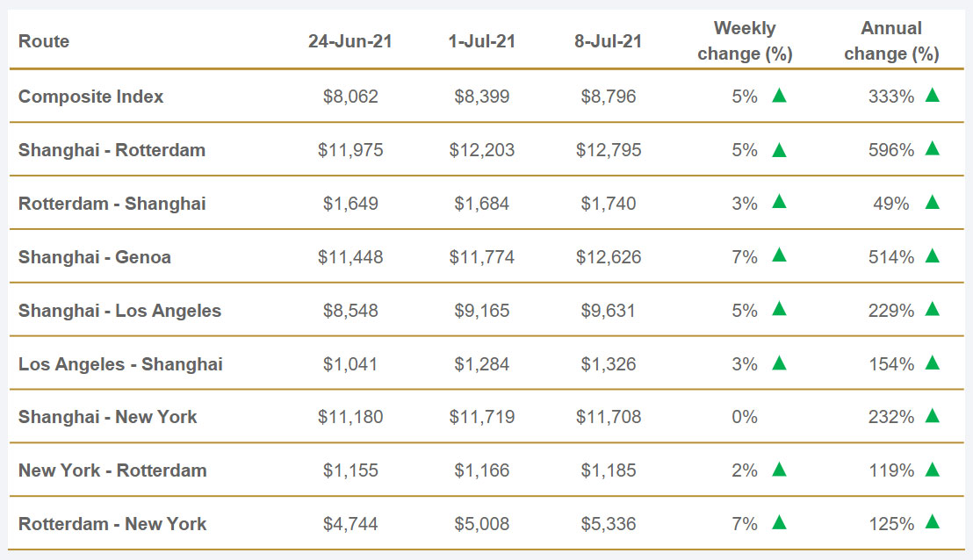Click the weekly arrow for New York - Rotterdam

779,470
